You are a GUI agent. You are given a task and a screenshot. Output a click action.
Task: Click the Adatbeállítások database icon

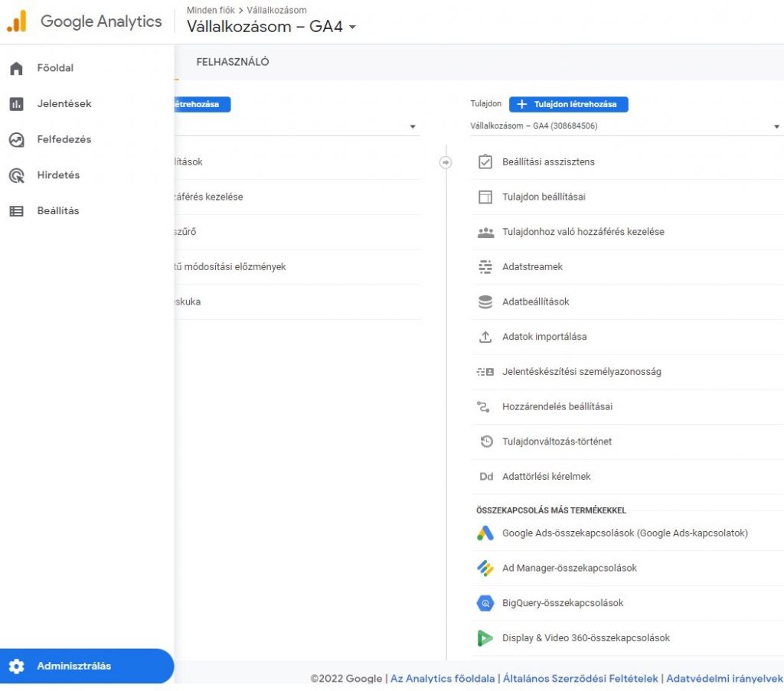tap(485, 301)
